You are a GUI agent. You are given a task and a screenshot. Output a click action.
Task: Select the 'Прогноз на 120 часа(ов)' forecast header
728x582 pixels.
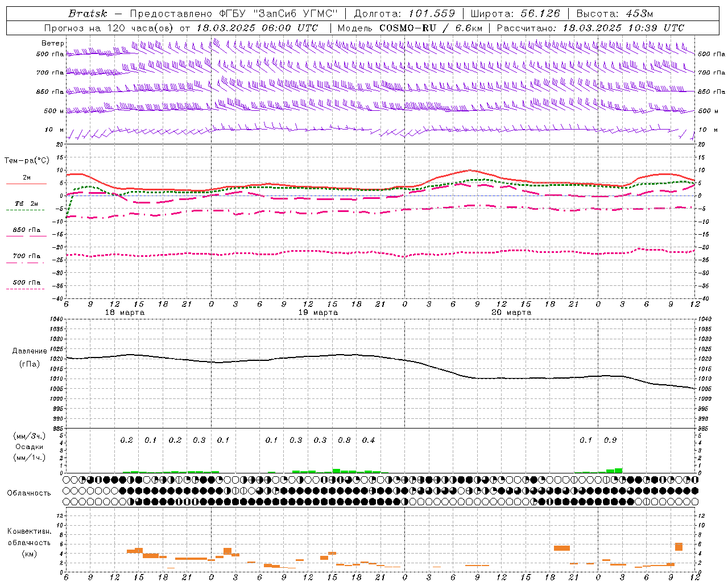(x=109, y=28)
